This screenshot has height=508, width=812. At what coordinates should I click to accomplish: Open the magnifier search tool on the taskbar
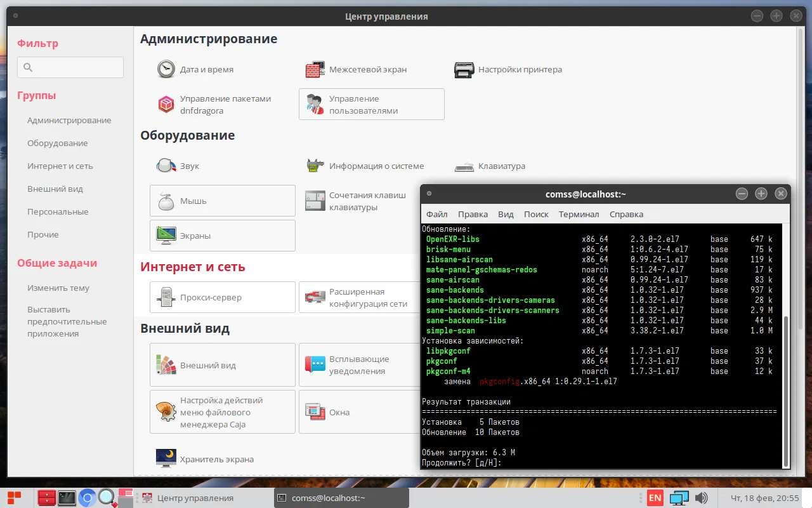tap(107, 498)
